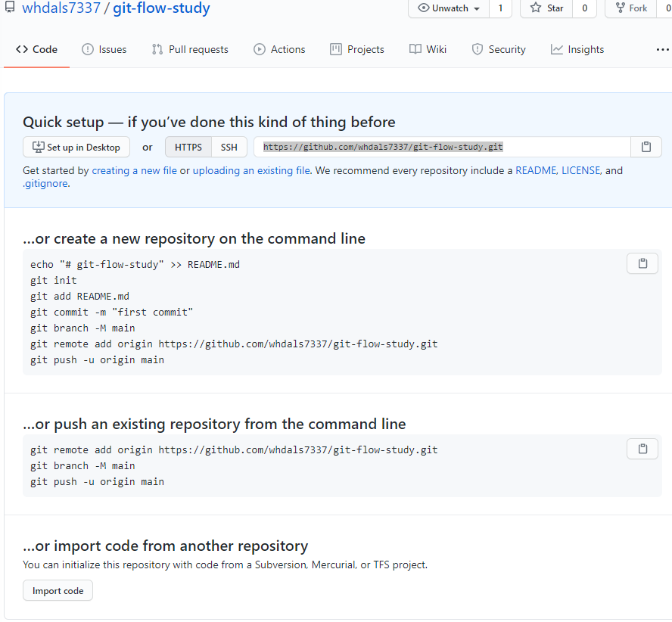Open the Actions tab
This screenshot has height=622, width=672.
(x=279, y=50)
